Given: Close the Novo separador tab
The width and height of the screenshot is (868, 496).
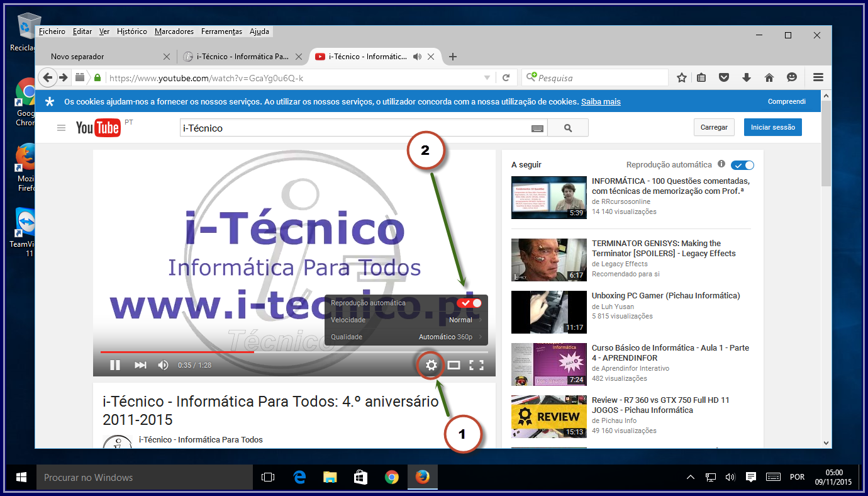Looking at the screenshot, I should [x=167, y=57].
